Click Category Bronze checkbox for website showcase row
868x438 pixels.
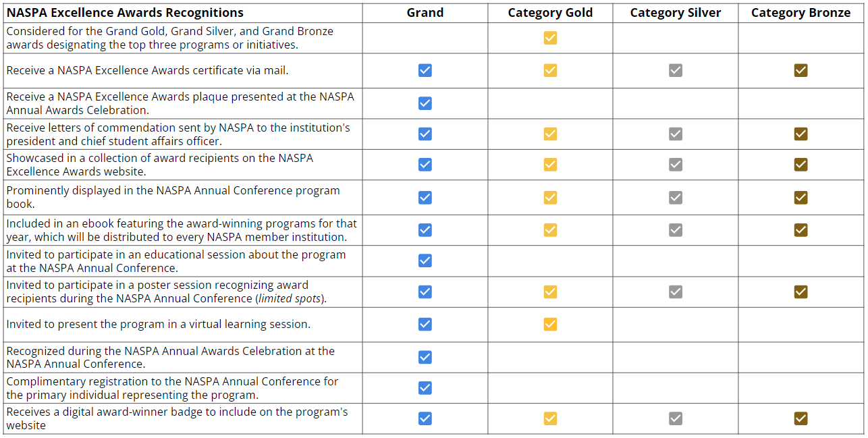point(801,164)
